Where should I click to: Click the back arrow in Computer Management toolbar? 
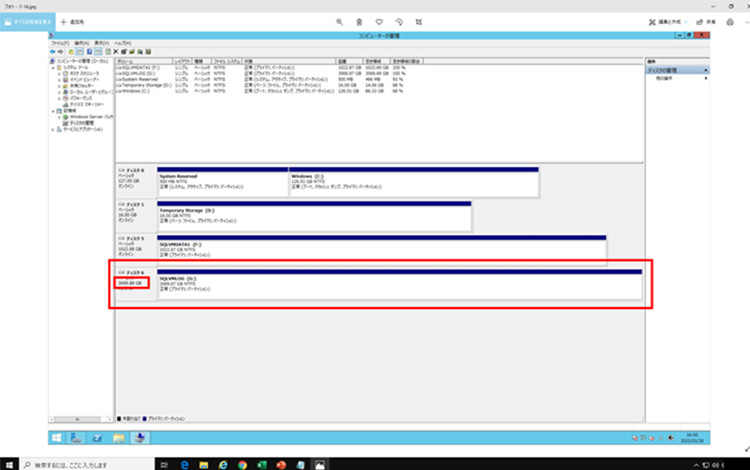[53, 51]
